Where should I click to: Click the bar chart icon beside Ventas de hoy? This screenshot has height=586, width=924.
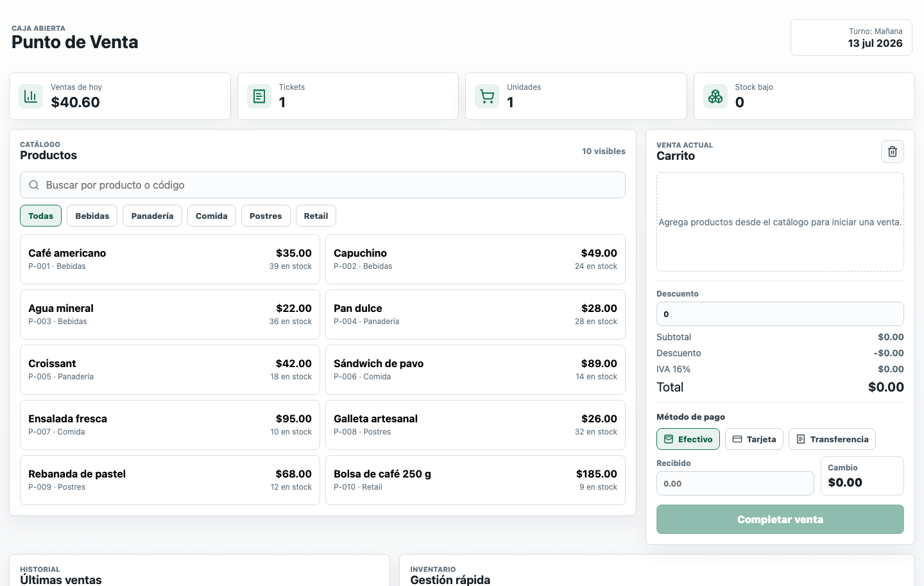[30, 96]
